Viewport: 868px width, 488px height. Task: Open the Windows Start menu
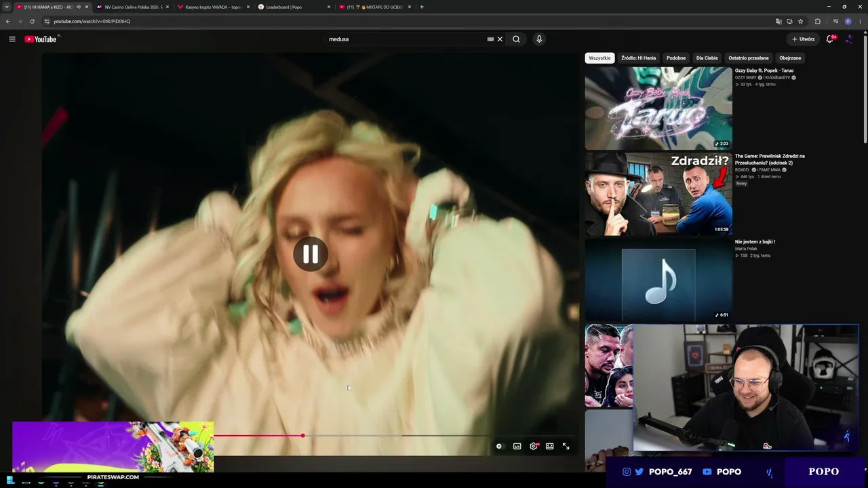point(9,481)
